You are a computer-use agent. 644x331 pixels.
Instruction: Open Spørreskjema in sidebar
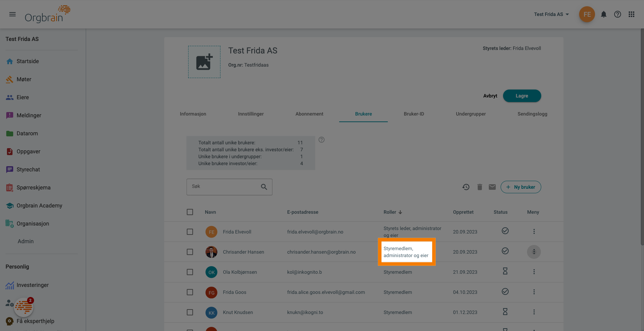(28, 188)
